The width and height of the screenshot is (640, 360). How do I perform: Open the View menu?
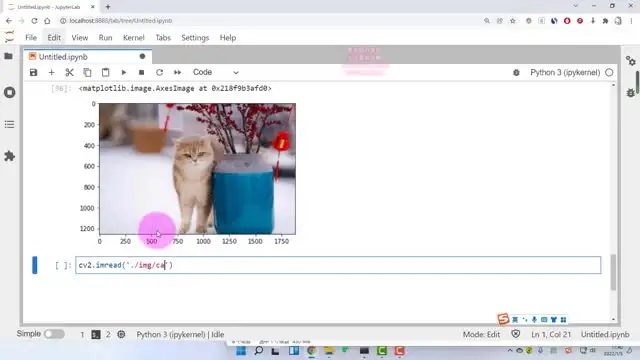[80, 38]
